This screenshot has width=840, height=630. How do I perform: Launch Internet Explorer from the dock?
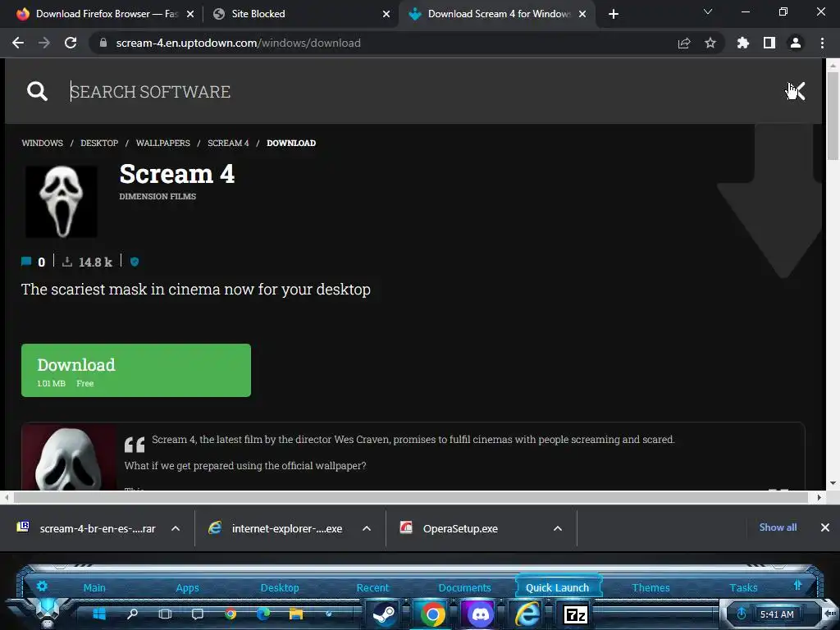(x=527, y=614)
